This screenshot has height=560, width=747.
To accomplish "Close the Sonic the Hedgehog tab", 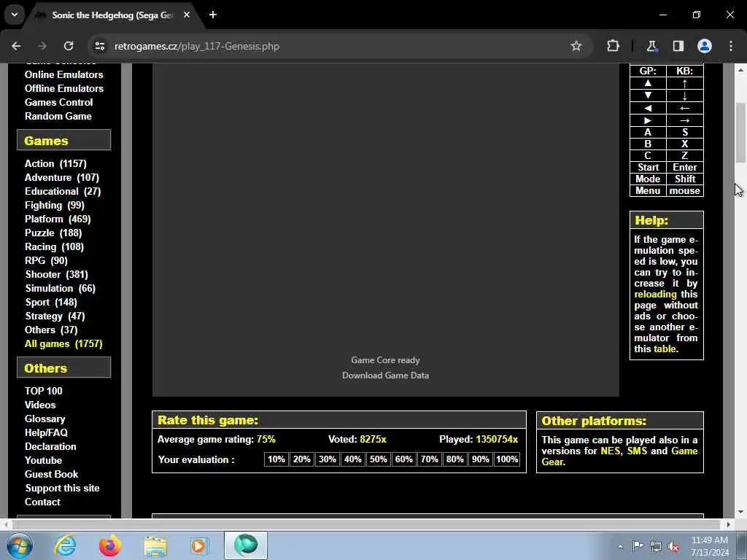I will pos(187,15).
